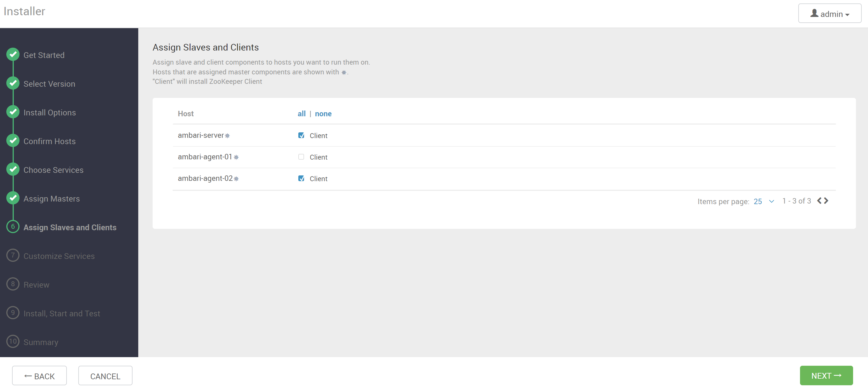868x391 pixels.
Task: Click the BACK button
Action: pyautogui.click(x=39, y=375)
